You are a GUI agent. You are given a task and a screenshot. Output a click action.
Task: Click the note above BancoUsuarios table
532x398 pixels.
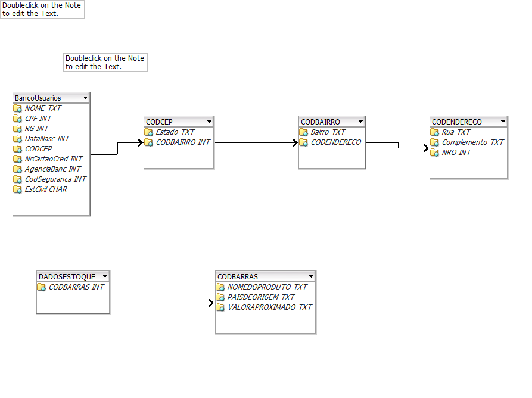coord(105,63)
